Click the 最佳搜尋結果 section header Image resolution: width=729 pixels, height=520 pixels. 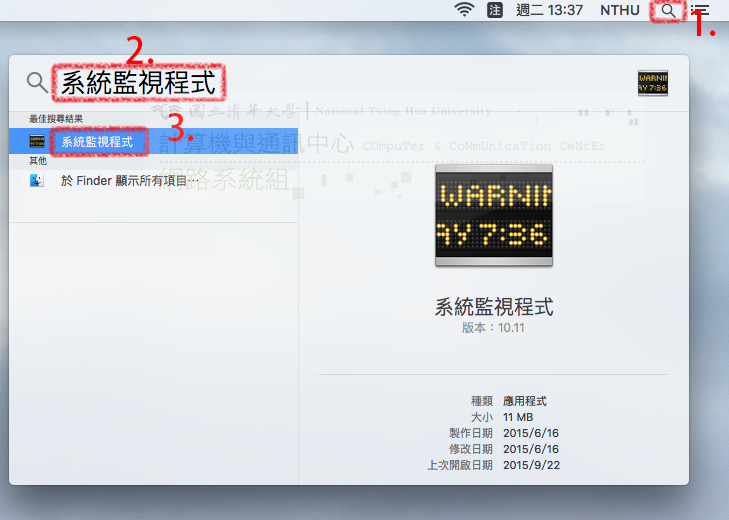pos(56,119)
